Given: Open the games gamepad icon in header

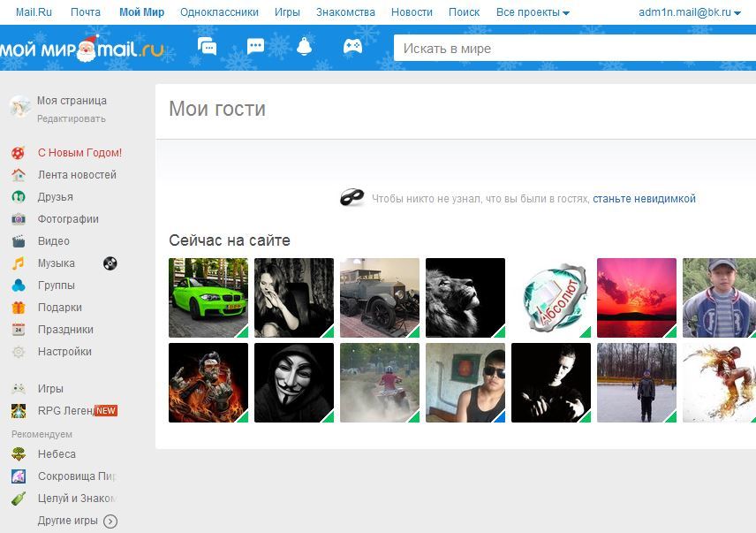Looking at the screenshot, I should tap(352, 46).
